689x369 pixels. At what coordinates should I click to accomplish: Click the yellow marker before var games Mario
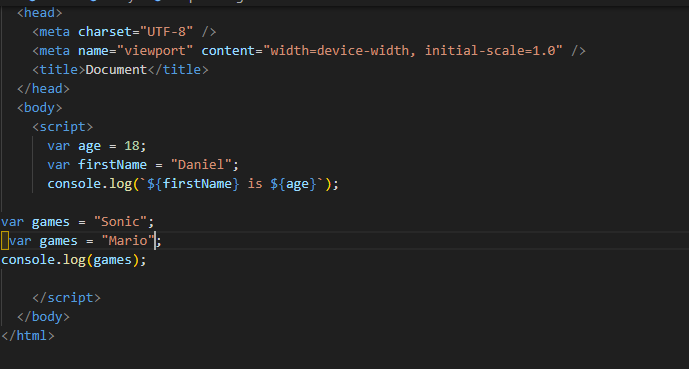click(5, 241)
